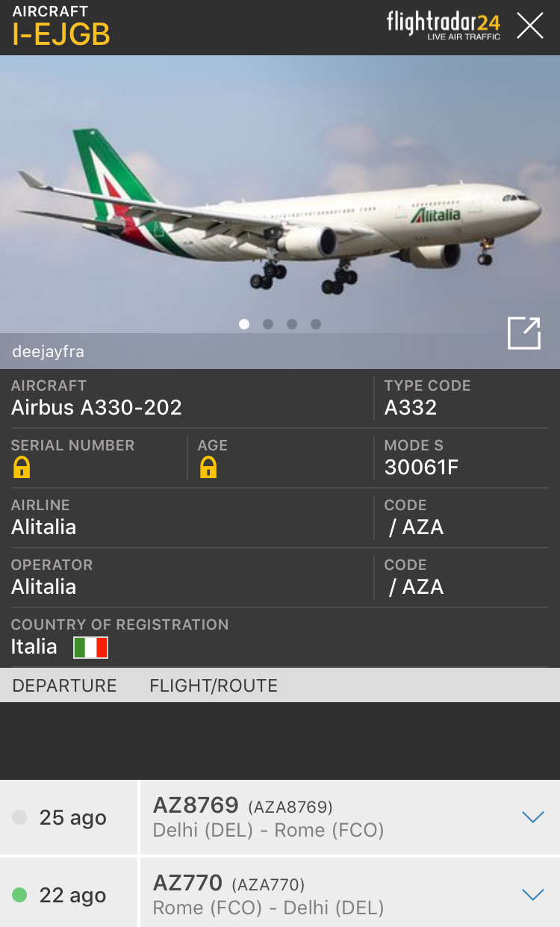Click the FLIGHT/ROUTE column header

click(x=214, y=686)
